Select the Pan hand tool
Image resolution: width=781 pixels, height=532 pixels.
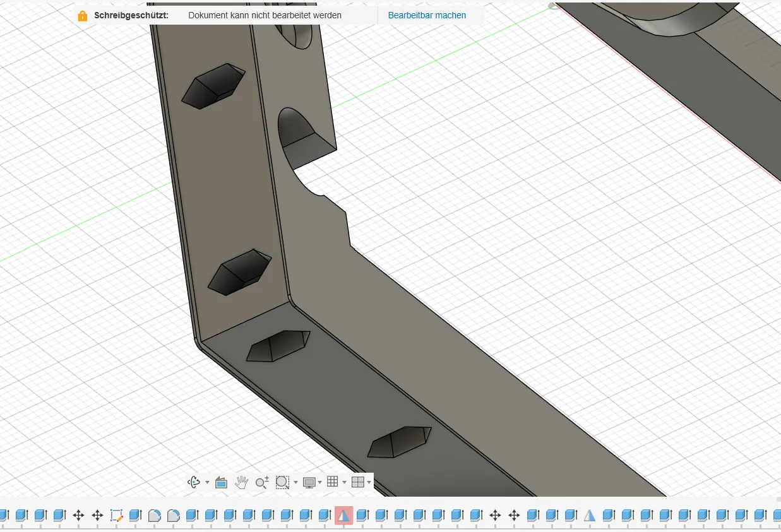[241, 482]
